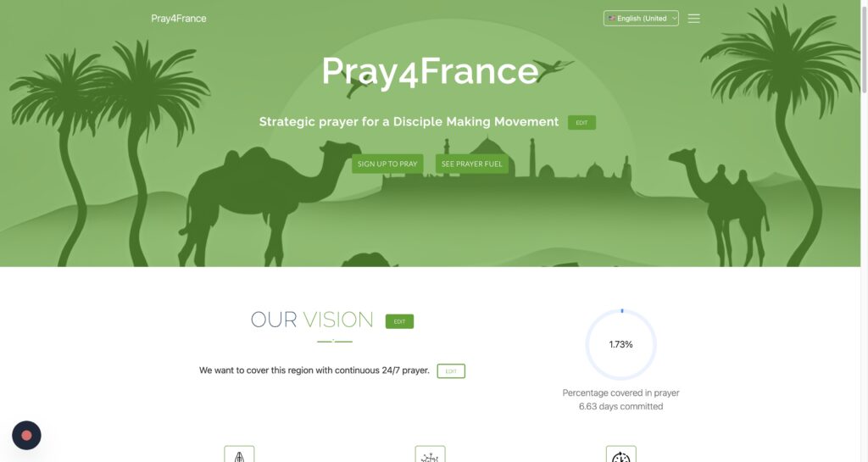The height and width of the screenshot is (462, 868).
Task: Click the 1.73% progress circle
Action: (x=621, y=344)
